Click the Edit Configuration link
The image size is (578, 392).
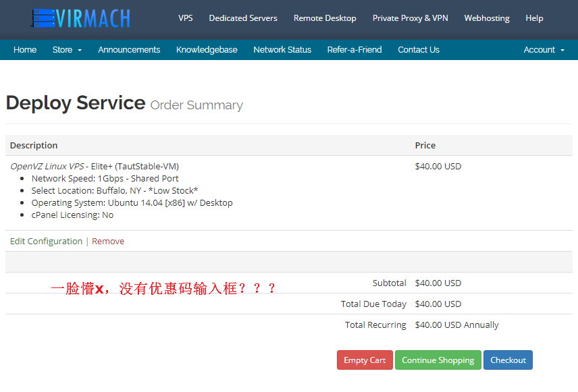[46, 241]
